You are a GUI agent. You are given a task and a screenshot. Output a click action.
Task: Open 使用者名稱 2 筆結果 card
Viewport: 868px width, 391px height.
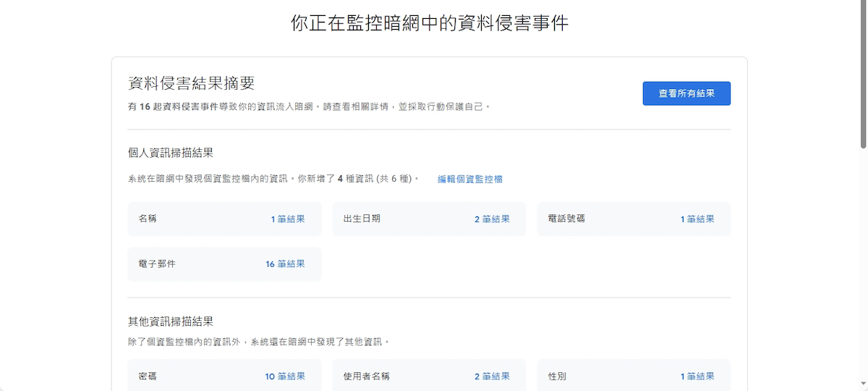click(430, 376)
